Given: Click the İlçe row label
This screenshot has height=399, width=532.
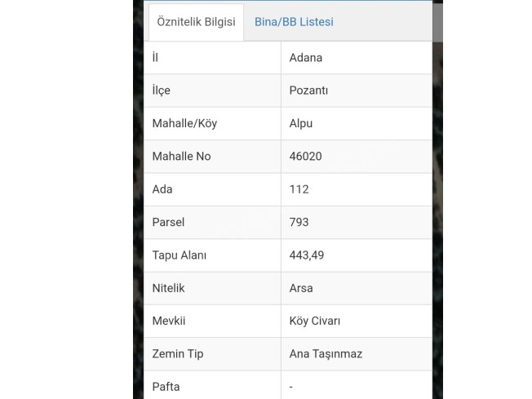Looking at the screenshot, I should coord(162,91).
